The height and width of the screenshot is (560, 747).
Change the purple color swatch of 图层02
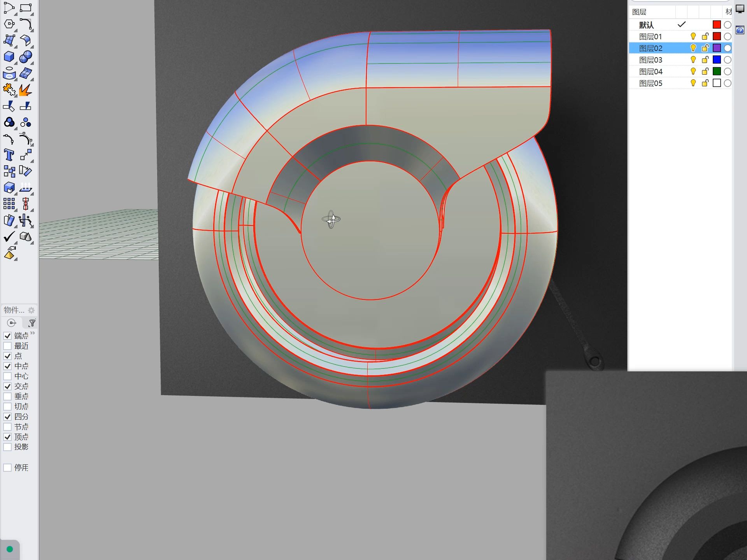(x=717, y=48)
